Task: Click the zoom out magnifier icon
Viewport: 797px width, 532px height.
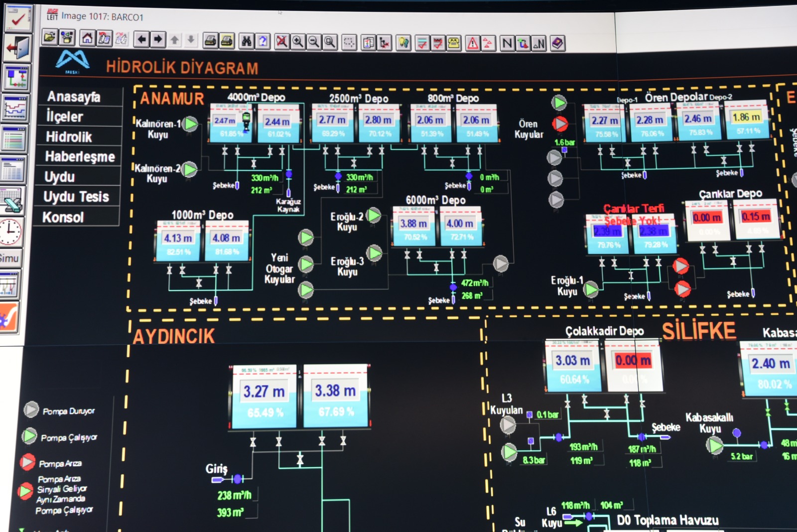Action: tap(314, 42)
